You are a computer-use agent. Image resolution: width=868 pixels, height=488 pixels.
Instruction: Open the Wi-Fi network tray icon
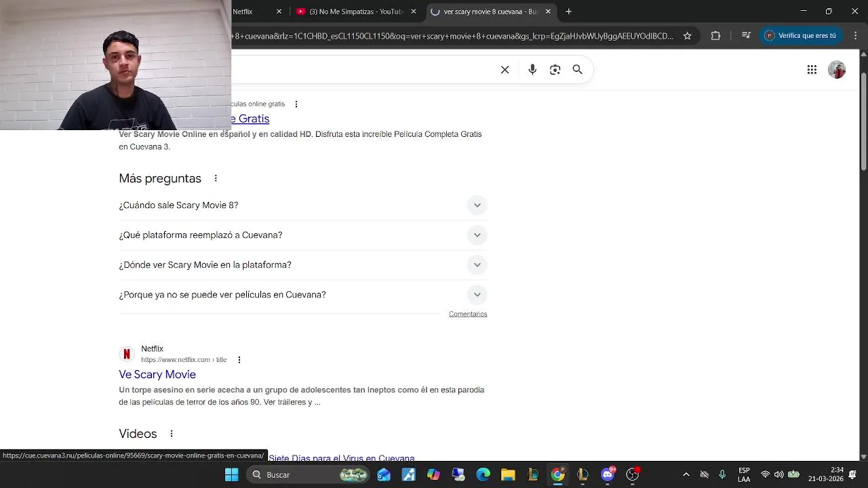(x=765, y=474)
